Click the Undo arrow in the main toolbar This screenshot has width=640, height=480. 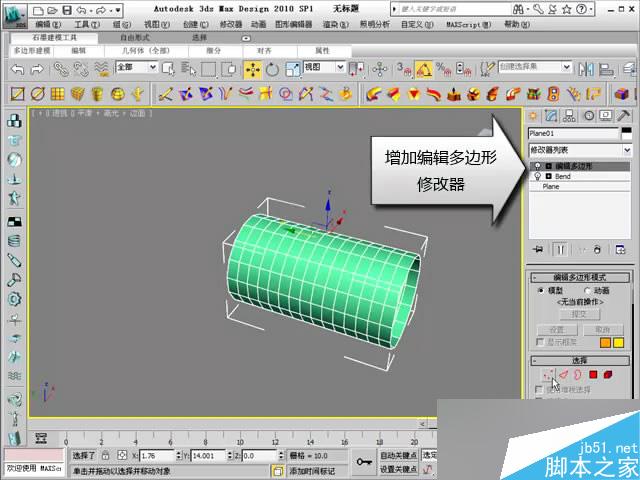click(18, 69)
